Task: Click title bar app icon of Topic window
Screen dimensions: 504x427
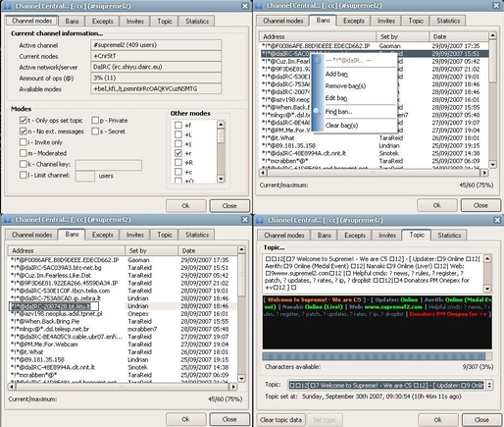Action: pos(260,220)
